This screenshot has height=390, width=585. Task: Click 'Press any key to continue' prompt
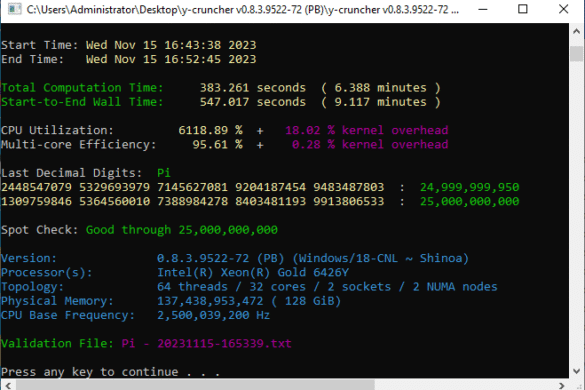coord(90,372)
